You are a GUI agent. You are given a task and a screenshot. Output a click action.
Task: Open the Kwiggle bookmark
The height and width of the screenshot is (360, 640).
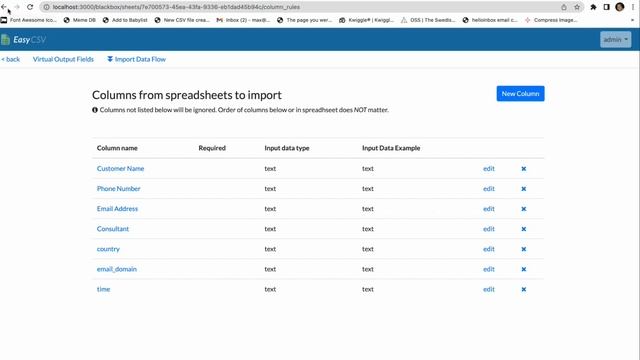(x=367, y=20)
